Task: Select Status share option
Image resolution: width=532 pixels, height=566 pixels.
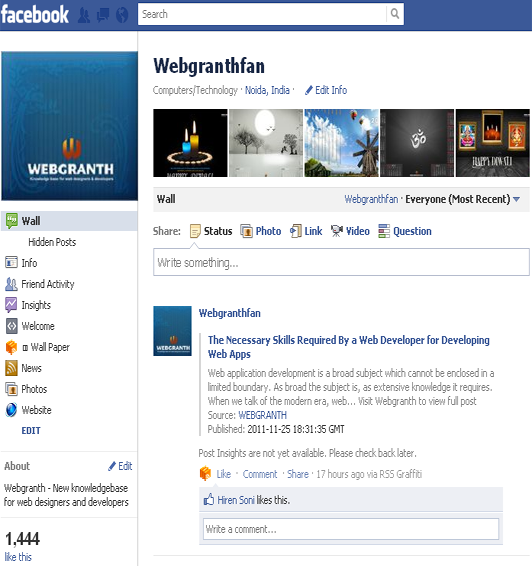Action: tap(218, 231)
